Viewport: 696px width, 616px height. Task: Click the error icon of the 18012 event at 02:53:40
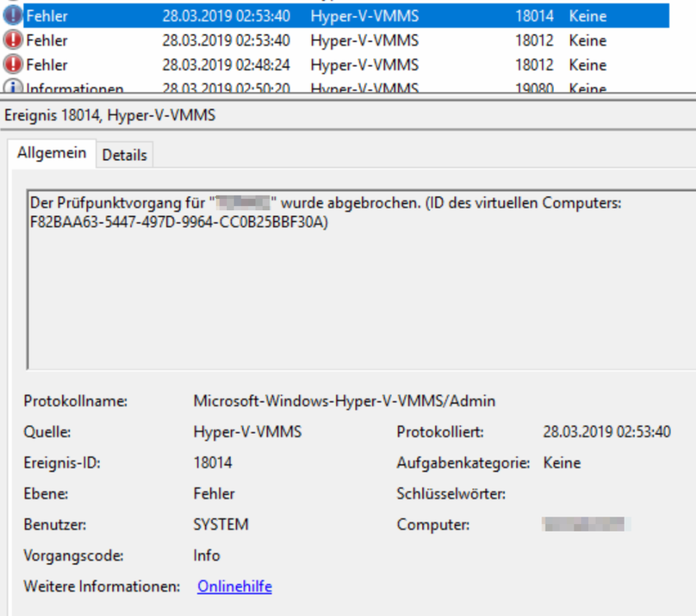coord(13,40)
